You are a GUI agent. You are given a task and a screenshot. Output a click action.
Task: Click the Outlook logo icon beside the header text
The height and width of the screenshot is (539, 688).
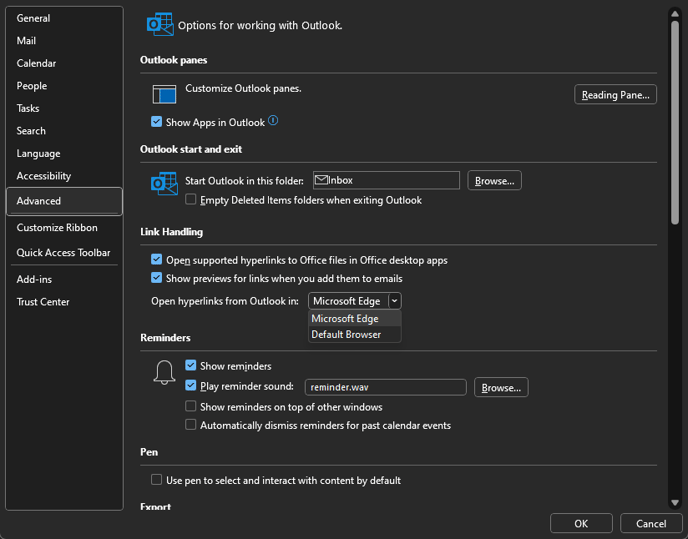click(x=160, y=25)
